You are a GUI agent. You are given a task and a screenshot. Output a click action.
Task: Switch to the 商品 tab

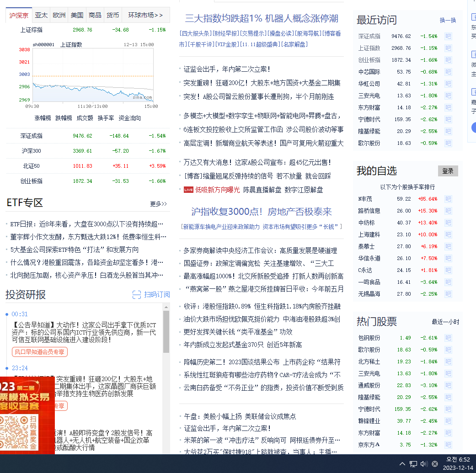(95, 15)
